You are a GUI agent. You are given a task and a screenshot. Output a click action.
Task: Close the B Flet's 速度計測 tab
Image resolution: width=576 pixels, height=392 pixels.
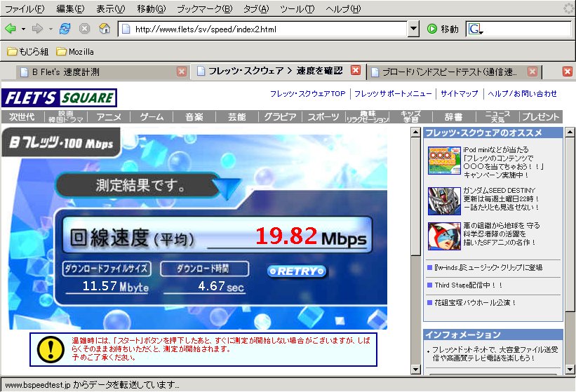pos(182,72)
